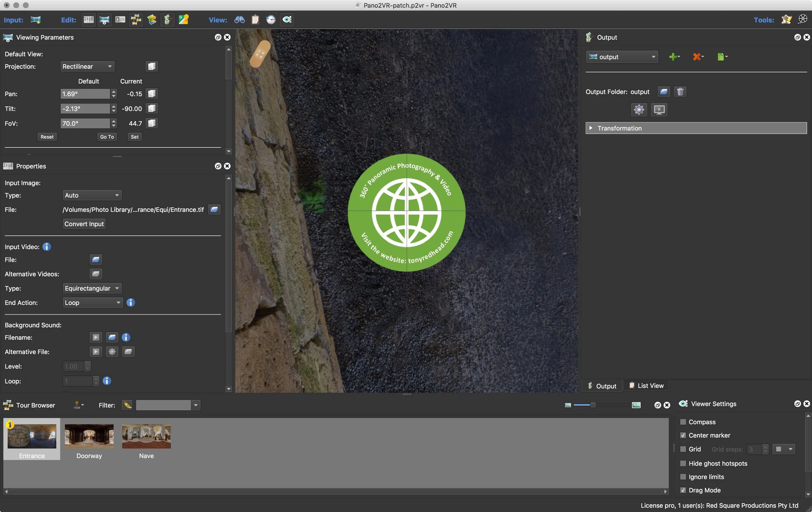Play the Background Sound filename
Image resolution: width=812 pixels, height=512 pixels.
pyautogui.click(x=96, y=337)
